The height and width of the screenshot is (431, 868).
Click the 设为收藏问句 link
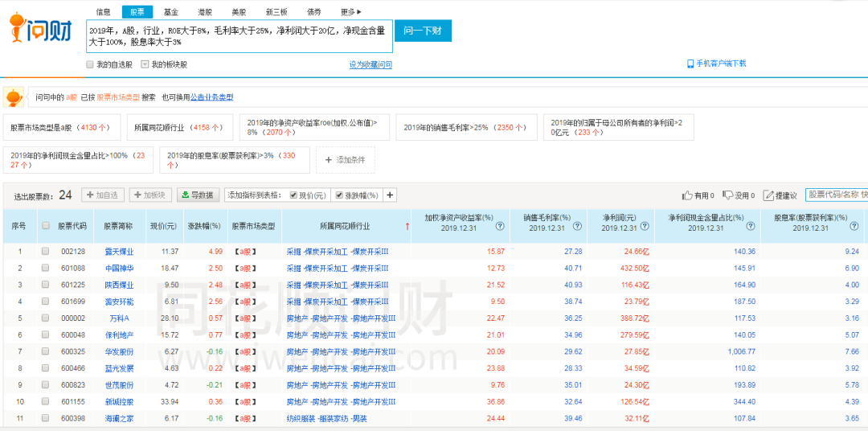pos(371,65)
